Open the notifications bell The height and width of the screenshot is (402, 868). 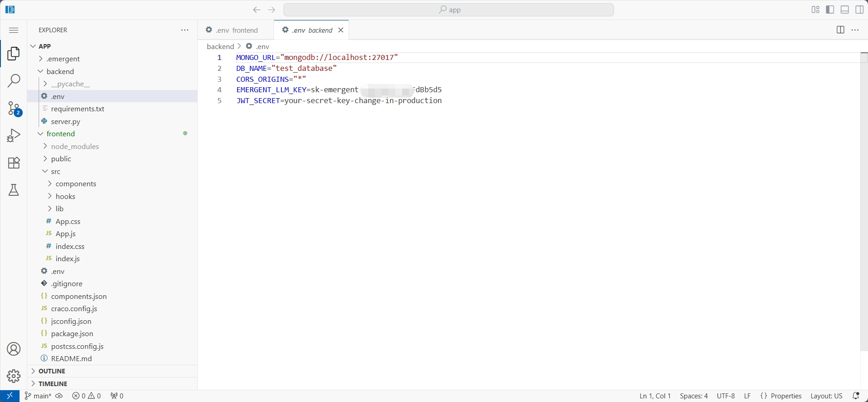click(x=856, y=396)
